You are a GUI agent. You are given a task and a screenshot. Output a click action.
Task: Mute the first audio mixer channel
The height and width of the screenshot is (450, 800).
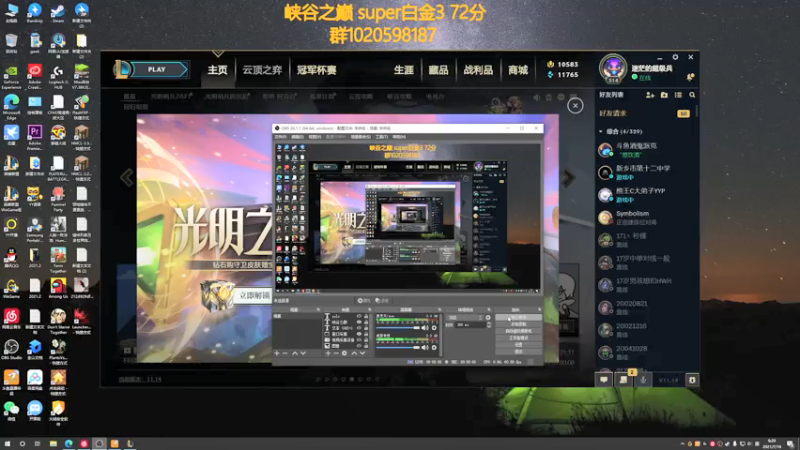pos(425,328)
